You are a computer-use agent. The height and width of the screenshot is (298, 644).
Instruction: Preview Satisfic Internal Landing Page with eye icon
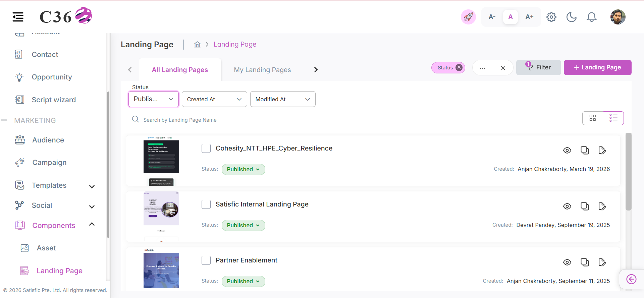click(x=567, y=206)
